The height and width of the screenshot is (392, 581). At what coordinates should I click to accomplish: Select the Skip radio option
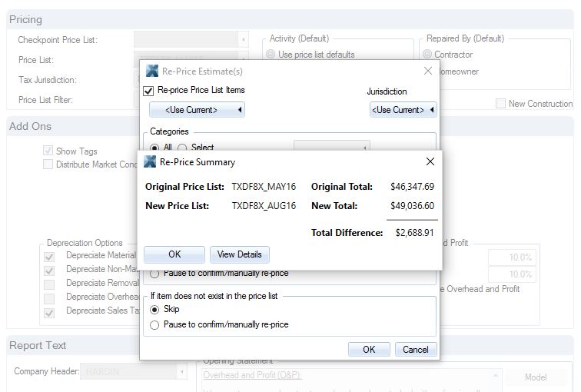(x=155, y=310)
